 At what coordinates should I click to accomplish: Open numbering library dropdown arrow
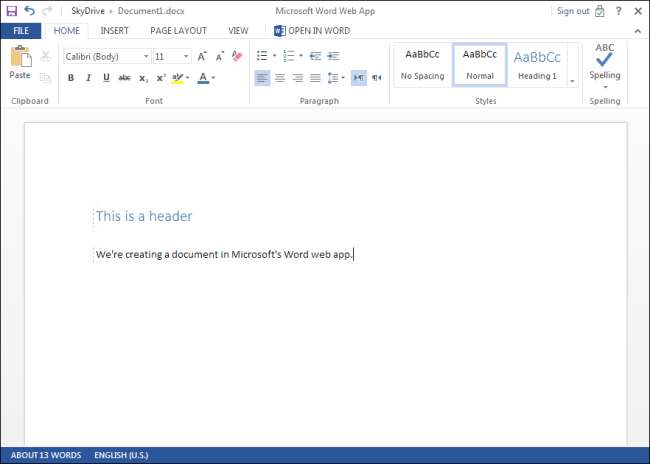pyautogui.click(x=301, y=56)
